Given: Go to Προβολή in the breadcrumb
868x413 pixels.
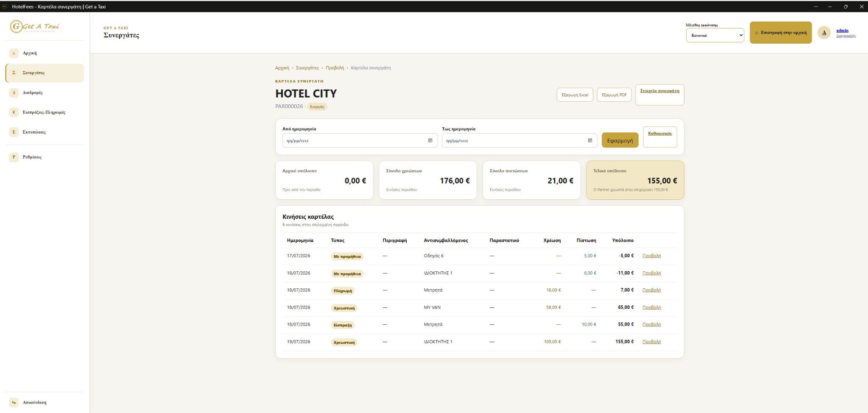Looking at the screenshot, I should (x=335, y=68).
